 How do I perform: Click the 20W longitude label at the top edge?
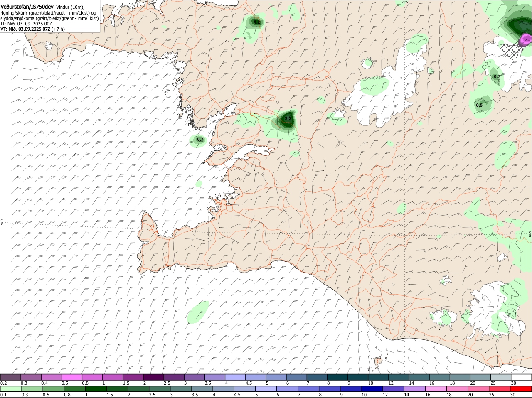405,2
